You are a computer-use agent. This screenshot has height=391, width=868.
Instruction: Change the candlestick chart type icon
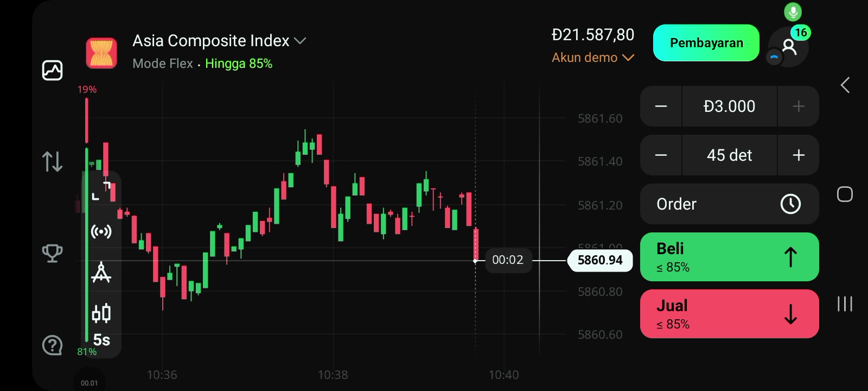101,313
